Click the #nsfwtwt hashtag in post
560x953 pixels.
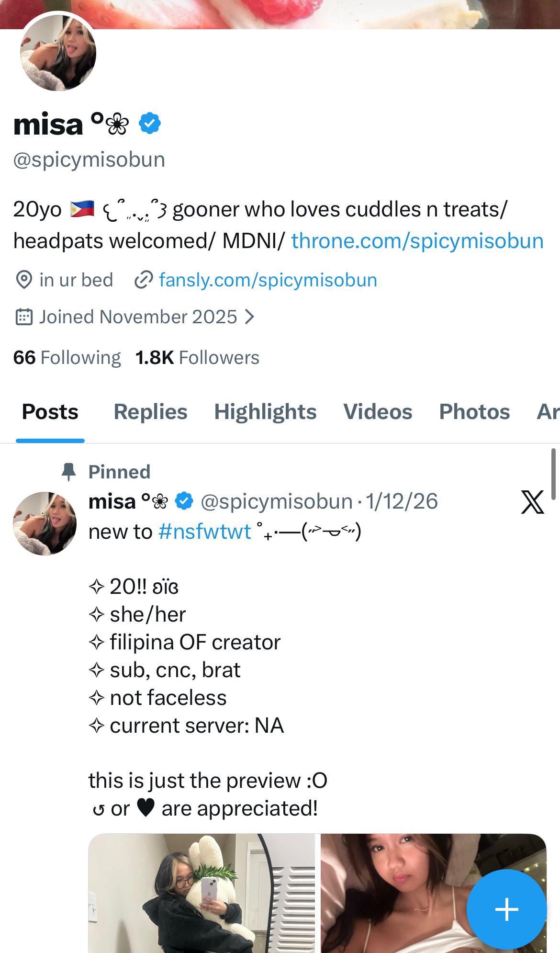[204, 531]
